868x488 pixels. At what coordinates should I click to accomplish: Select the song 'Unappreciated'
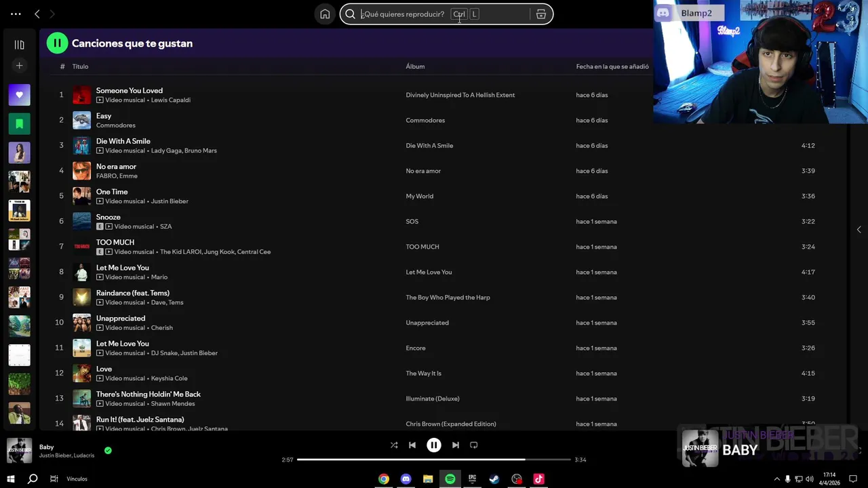[121, 319]
